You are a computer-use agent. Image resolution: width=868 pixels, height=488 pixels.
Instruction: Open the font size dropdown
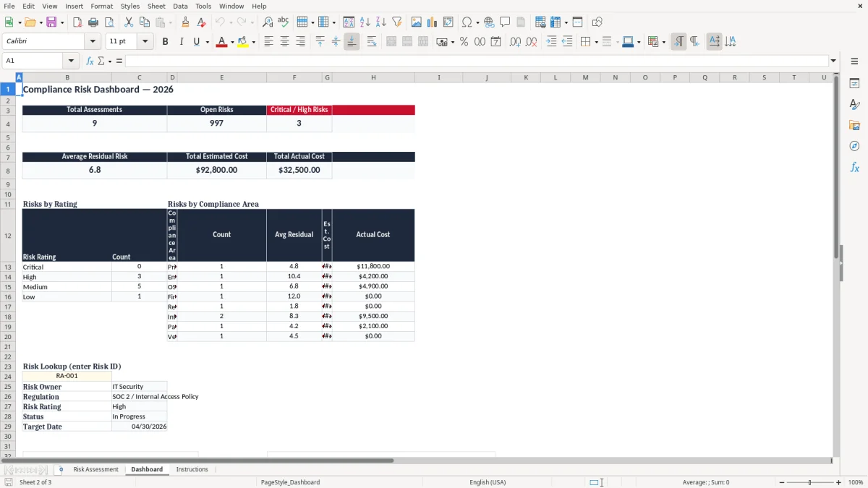tap(145, 42)
